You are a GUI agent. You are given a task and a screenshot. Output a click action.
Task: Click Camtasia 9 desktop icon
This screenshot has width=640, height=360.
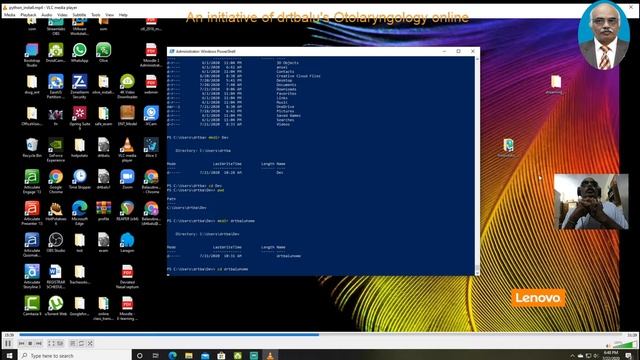32,306
